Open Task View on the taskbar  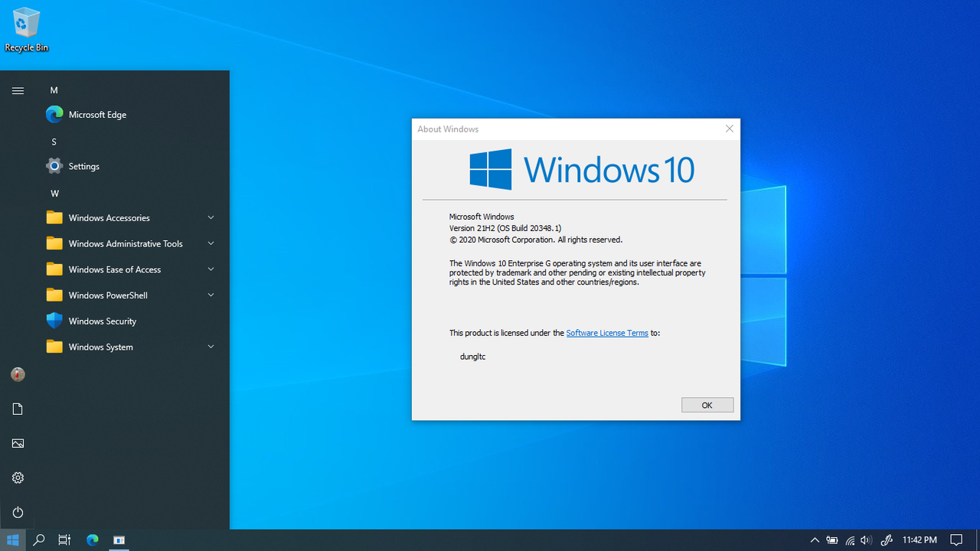pos(64,540)
